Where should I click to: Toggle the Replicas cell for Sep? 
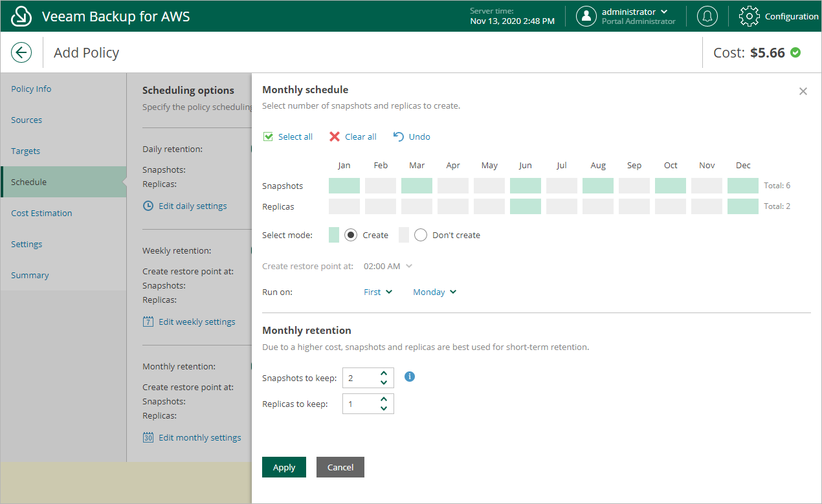pyautogui.click(x=634, y=206)
